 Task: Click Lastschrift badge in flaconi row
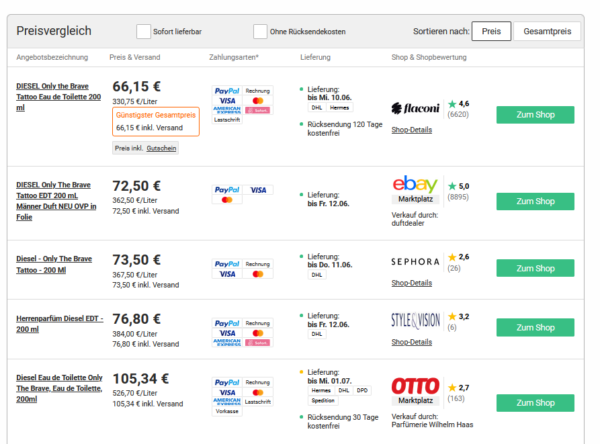[227, 120]
